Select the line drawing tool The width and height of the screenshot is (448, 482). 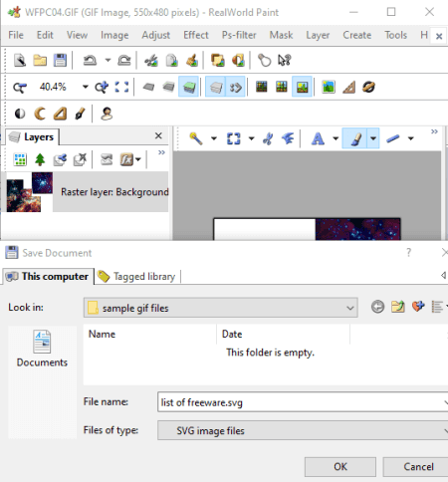click(x=392, y=138)
